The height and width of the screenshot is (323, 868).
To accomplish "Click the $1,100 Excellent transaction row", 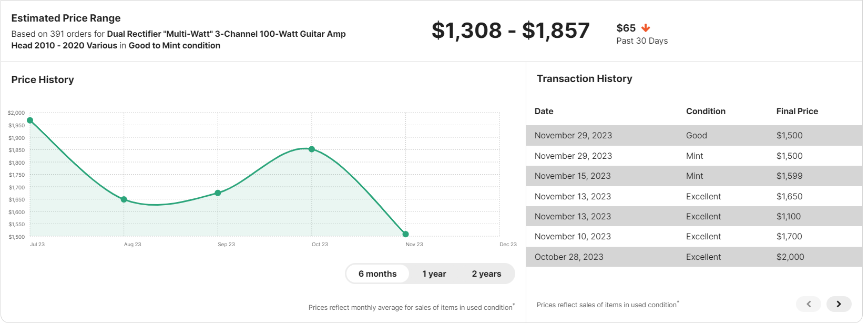I will [694, 216].
